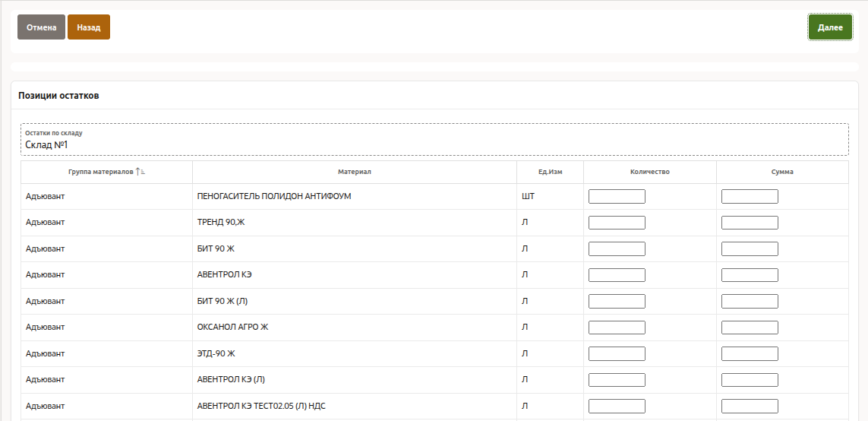Click the Ед.Изм column header
The width and height of the screenshot is (868, 421).
(550, 172)
